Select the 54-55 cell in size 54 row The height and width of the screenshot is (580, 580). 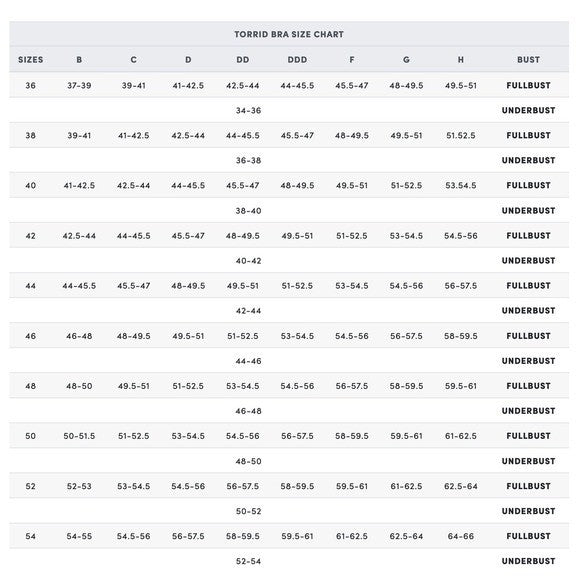point(79,536)
